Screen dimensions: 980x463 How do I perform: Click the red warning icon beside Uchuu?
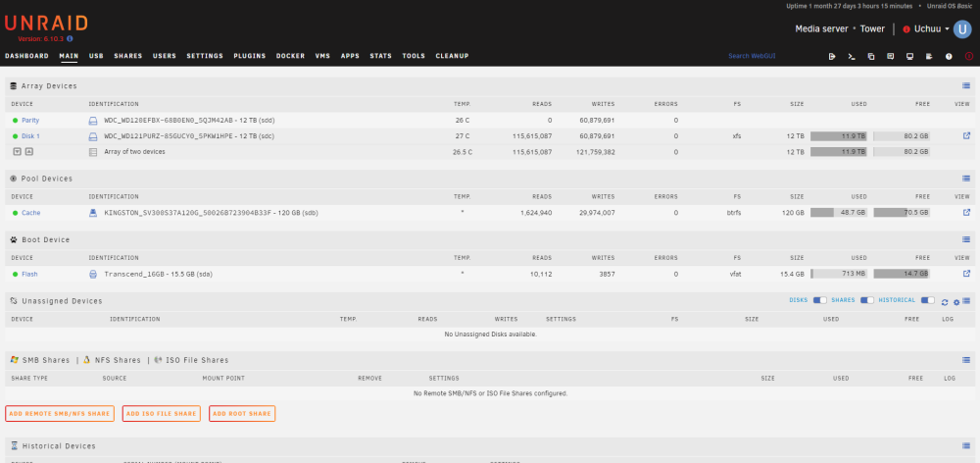pyautogui.click(x=906, y=29)
